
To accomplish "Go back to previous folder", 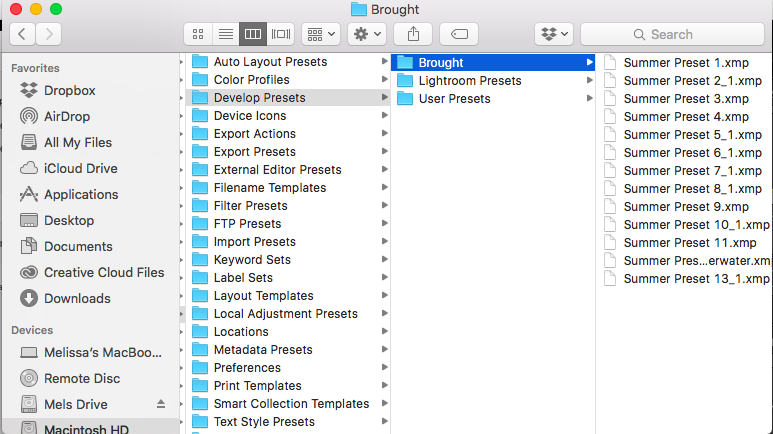I will pos(22,34).
